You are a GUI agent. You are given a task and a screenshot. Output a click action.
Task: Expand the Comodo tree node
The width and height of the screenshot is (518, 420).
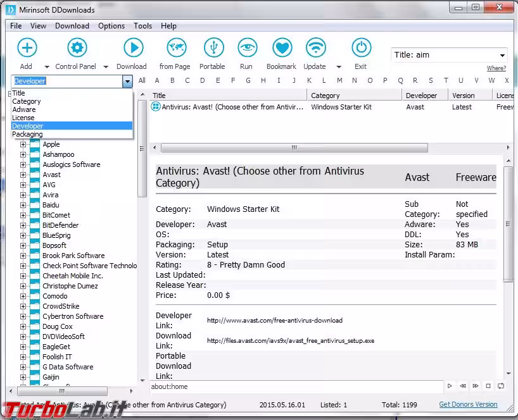[x=23, y=296]
